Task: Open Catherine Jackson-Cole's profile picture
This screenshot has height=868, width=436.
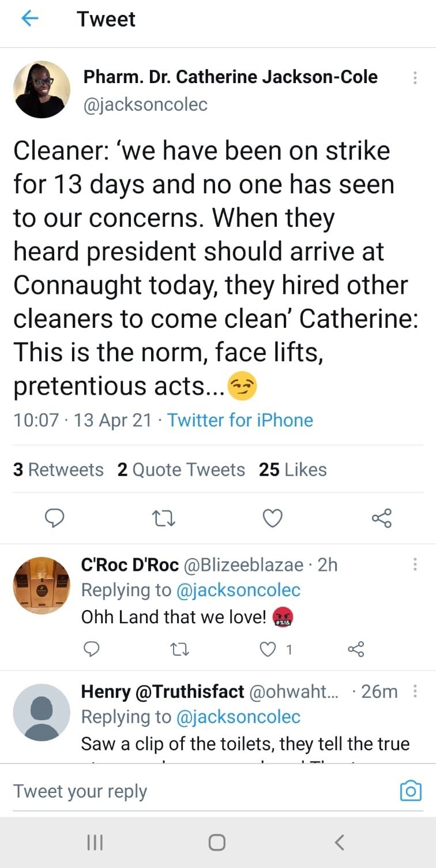Action: coord(42,89)
